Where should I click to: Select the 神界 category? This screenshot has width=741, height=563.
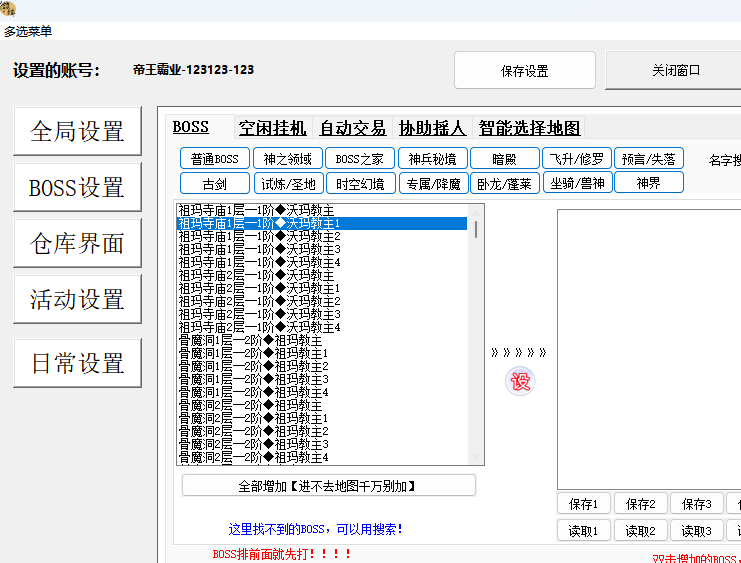[x=649, y=182]
